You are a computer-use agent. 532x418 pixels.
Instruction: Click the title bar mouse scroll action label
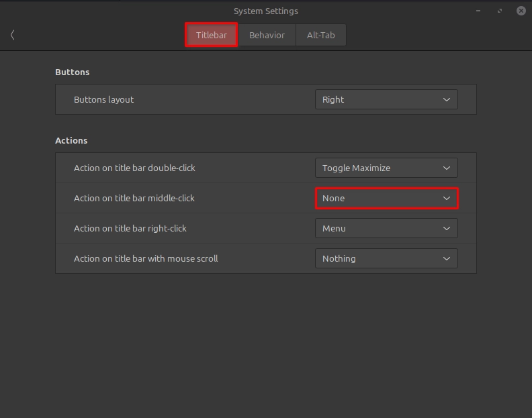(146, 258)
